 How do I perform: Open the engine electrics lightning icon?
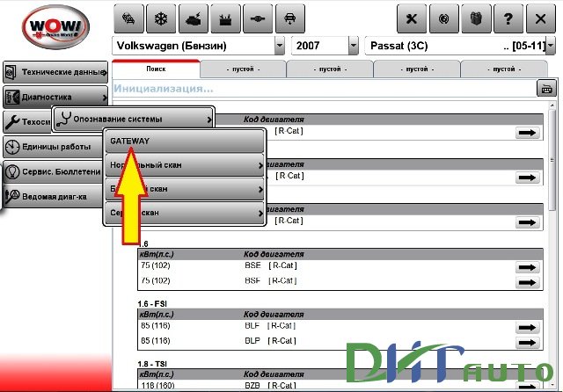point(194,18)
